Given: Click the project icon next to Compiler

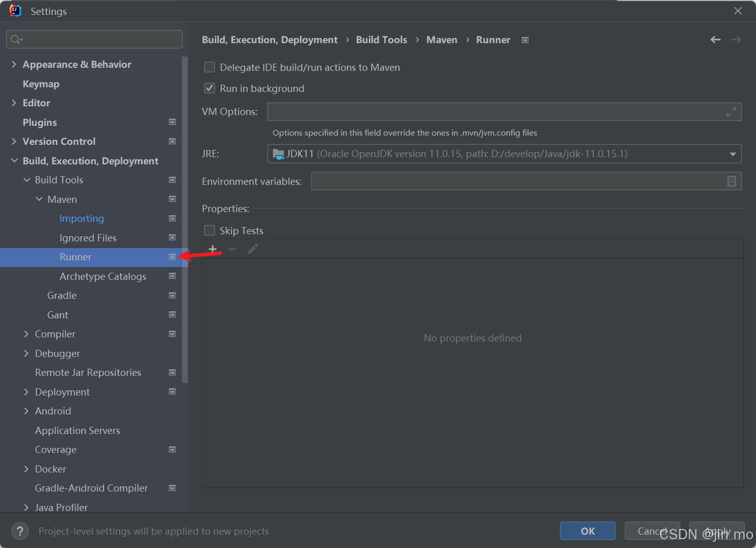Looking at the screenshot, I should (173, 334).
